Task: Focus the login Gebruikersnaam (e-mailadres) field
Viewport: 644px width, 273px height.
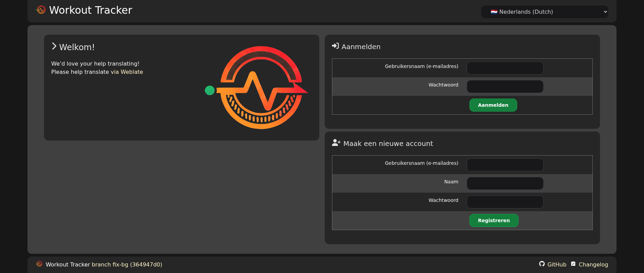Action: (x=505, y=68)
